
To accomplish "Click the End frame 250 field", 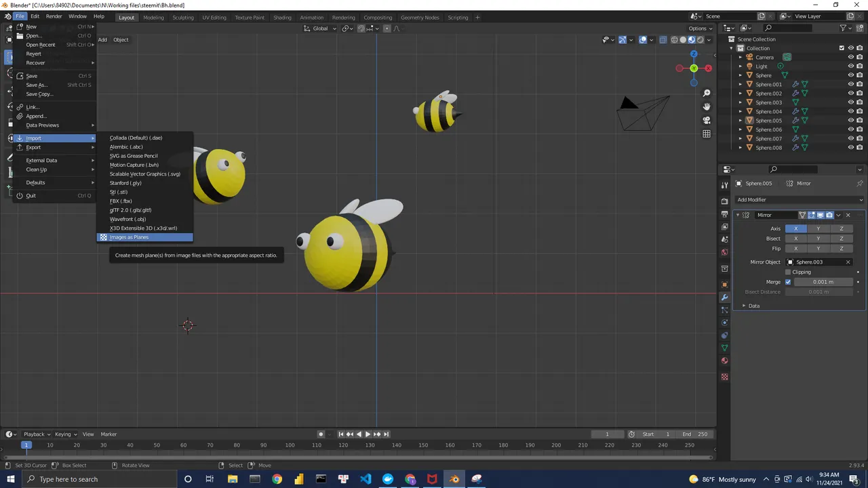I will (x=696, y=434).
